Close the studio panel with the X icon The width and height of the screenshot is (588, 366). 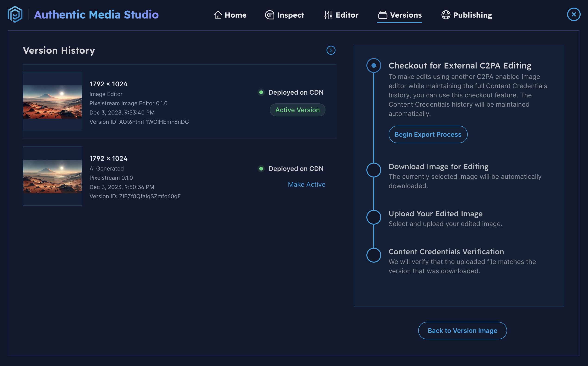[573, 15]
